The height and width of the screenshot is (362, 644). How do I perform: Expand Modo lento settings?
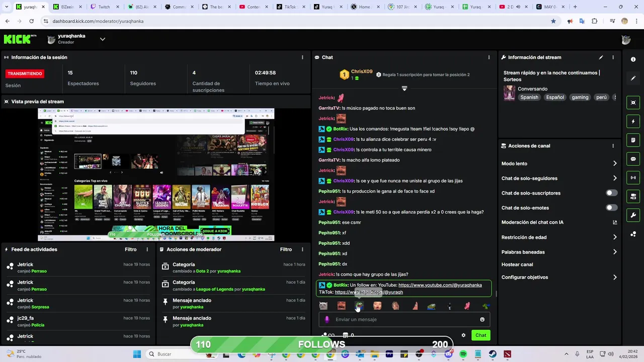click(x=615, y=163)
